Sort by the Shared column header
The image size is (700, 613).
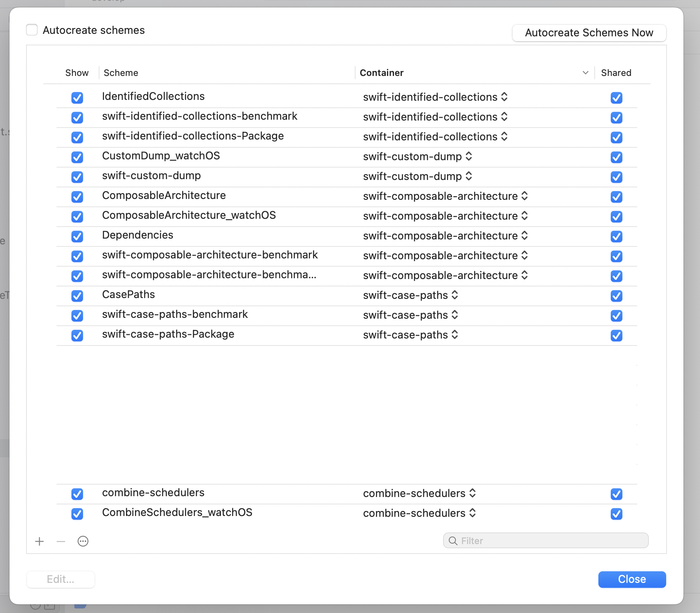(x=616, y=73)
